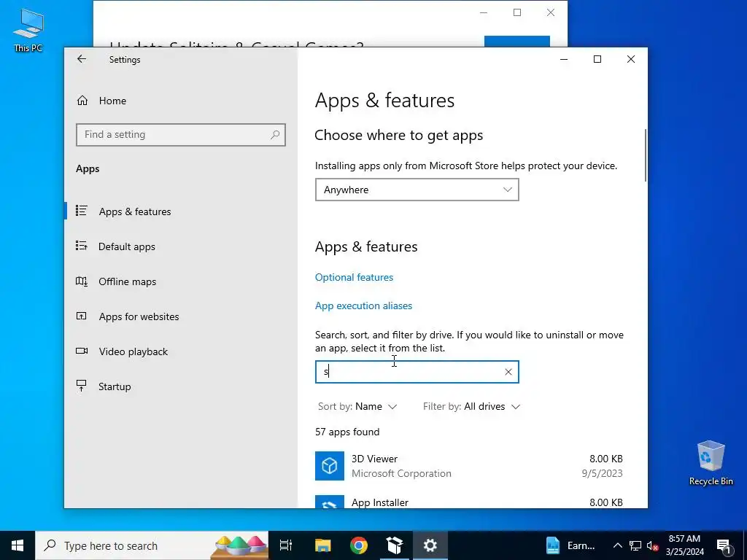
Task: Open the Optional features link
Action: pyautogui.click(x=354, y=277)
